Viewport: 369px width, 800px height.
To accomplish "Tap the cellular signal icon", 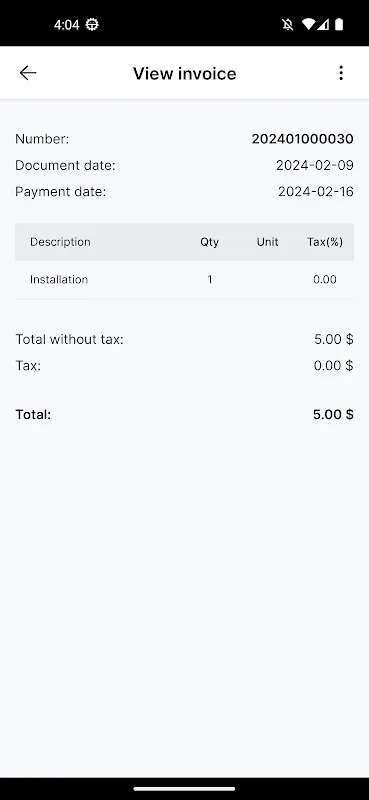I will [323, 24].
